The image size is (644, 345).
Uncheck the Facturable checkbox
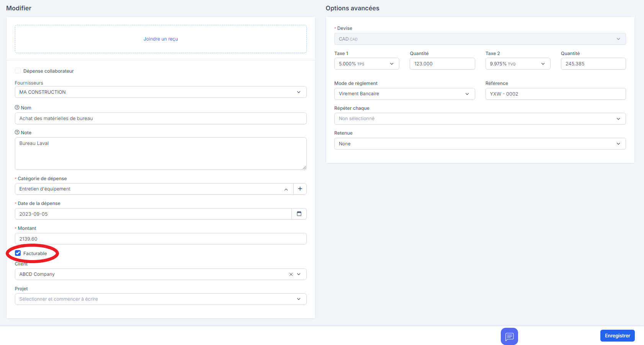(18, 253)
